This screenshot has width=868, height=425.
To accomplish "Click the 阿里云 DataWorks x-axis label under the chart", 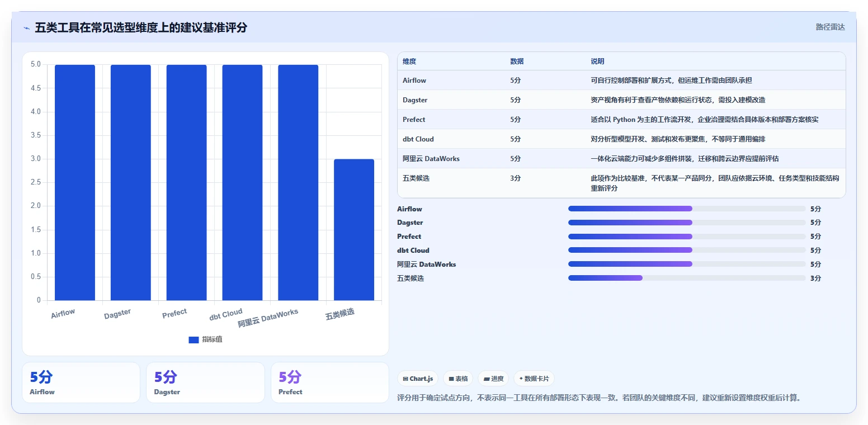I will [x=268, y=318].
